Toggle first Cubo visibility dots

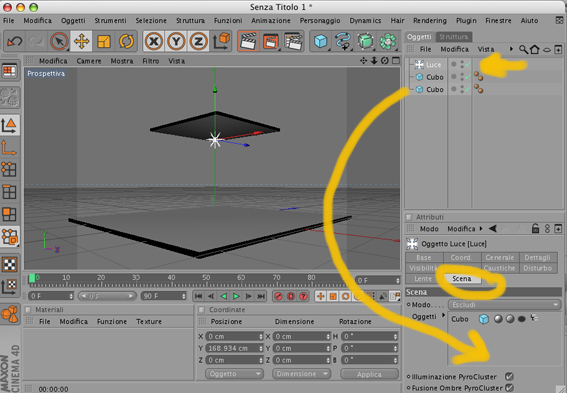(x=462, y=77)
